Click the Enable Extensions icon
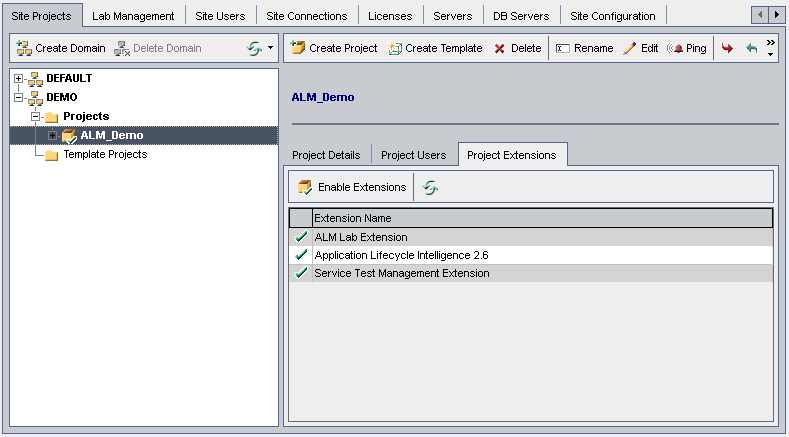Viewport: 789px width, 437px height. [305, 187]
